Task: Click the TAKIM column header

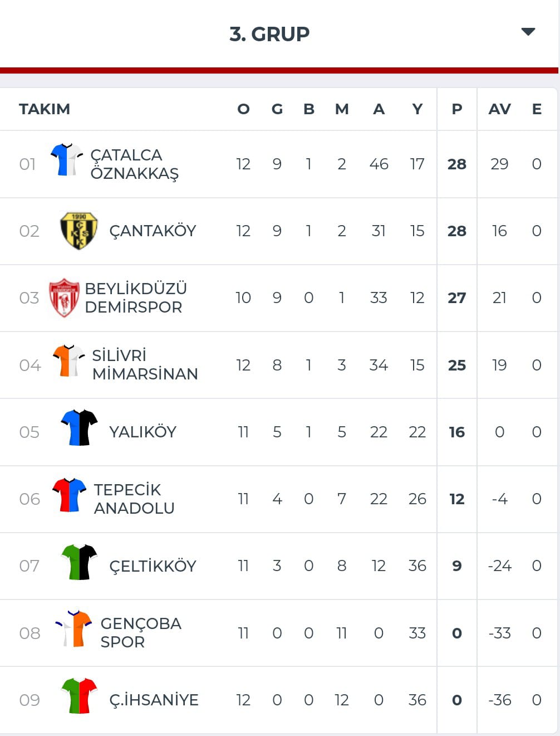Action: 45,109
